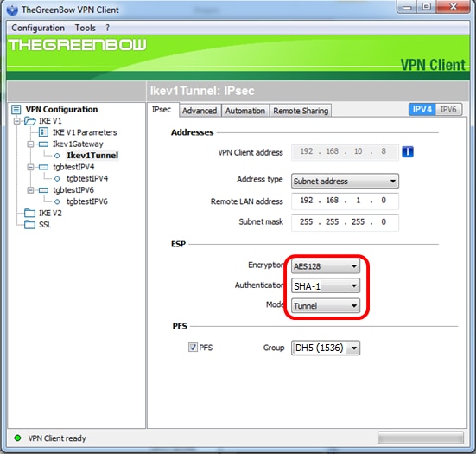Switch to the Advanced tab
The height and width of the screenshot is (454, 476).
[200, 111]
